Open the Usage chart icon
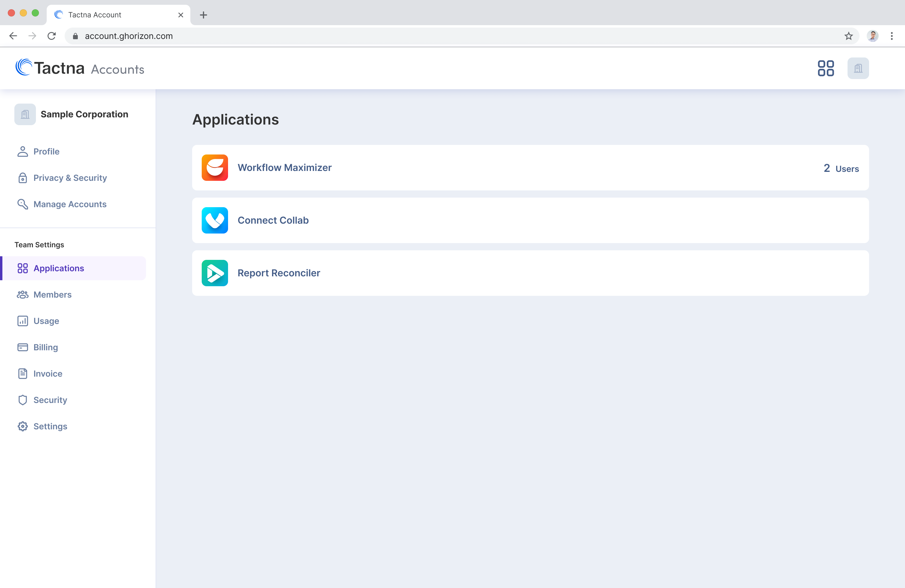 coord(22,321)
